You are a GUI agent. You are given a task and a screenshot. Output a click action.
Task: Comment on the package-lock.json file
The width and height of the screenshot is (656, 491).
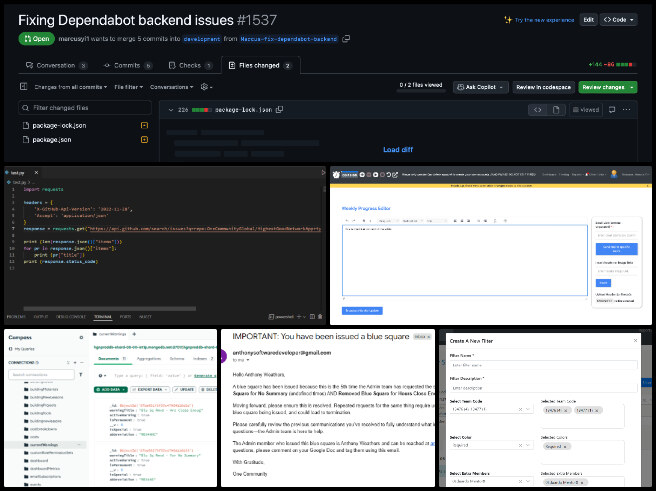612,110
